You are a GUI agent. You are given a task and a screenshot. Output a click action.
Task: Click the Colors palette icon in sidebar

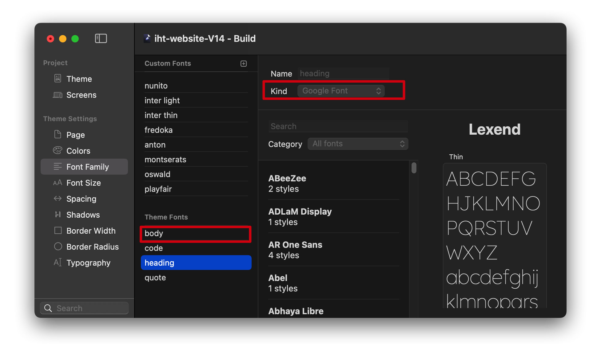tap(58, 150)
